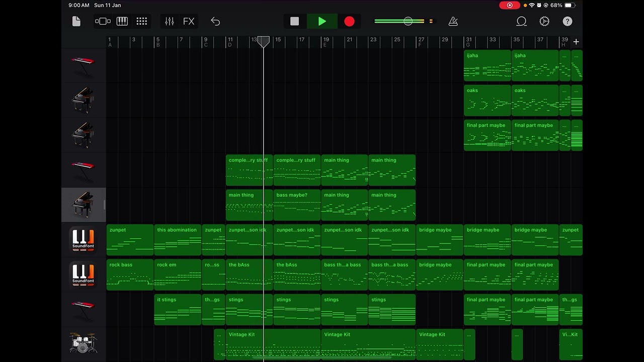Tap section marker E at bar 19

(x=325, y=45)
